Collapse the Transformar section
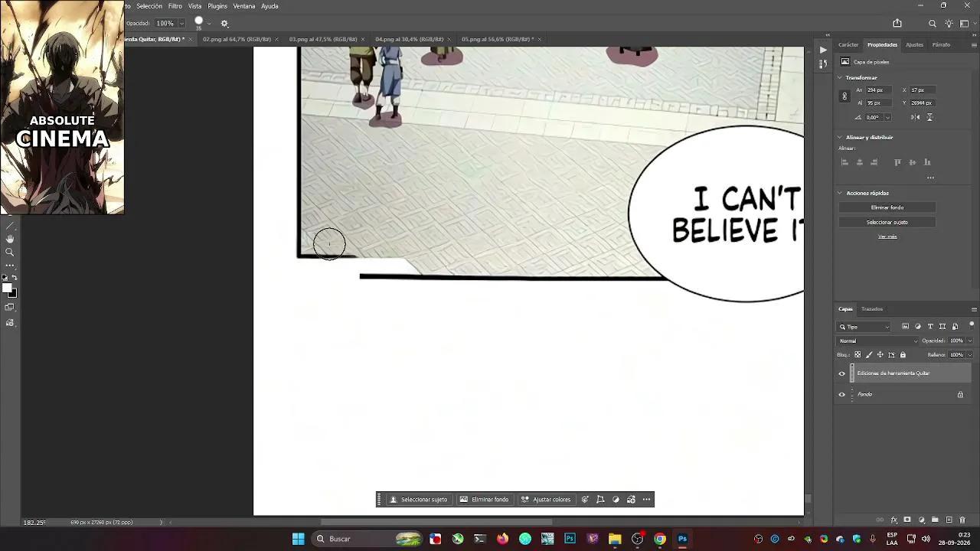 [840, 78]
